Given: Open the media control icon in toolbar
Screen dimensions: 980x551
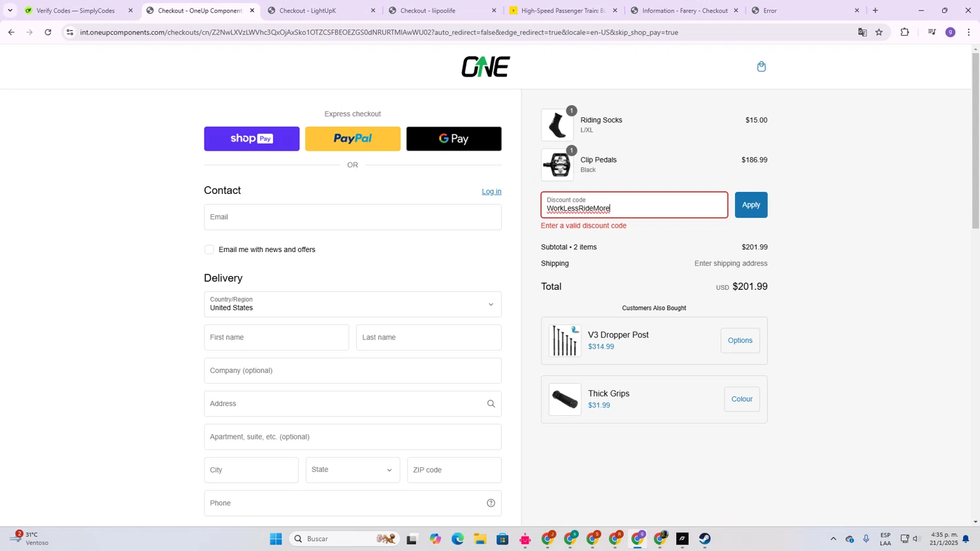Looking at the screenshot, I should 932,32.
